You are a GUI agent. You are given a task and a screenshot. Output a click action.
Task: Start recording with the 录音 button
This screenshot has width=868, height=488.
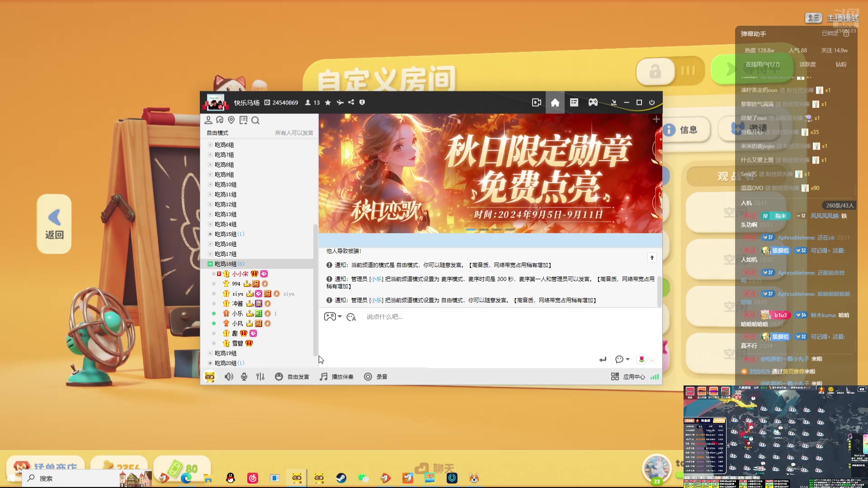(x=376, y=376)
